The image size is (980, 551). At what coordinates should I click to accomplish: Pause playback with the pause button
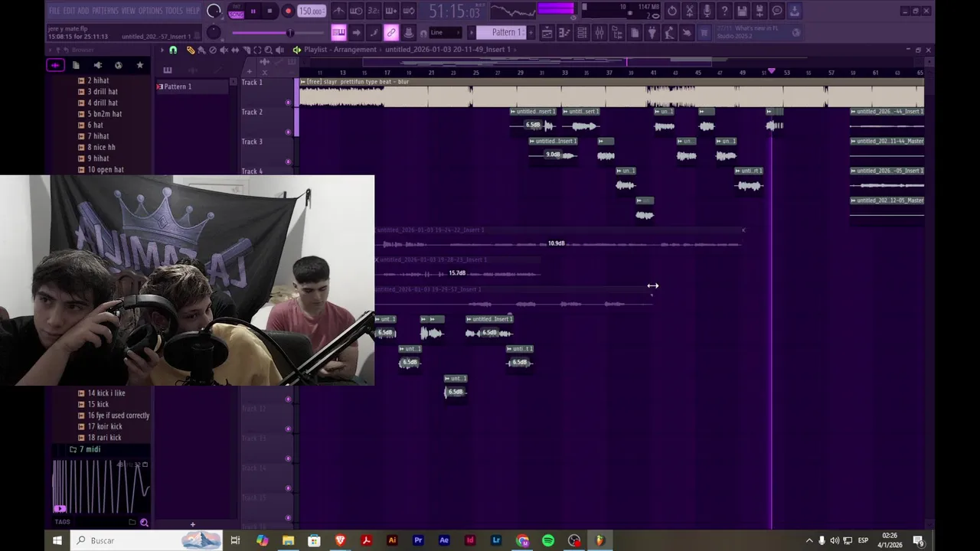[x=253, y=11]
